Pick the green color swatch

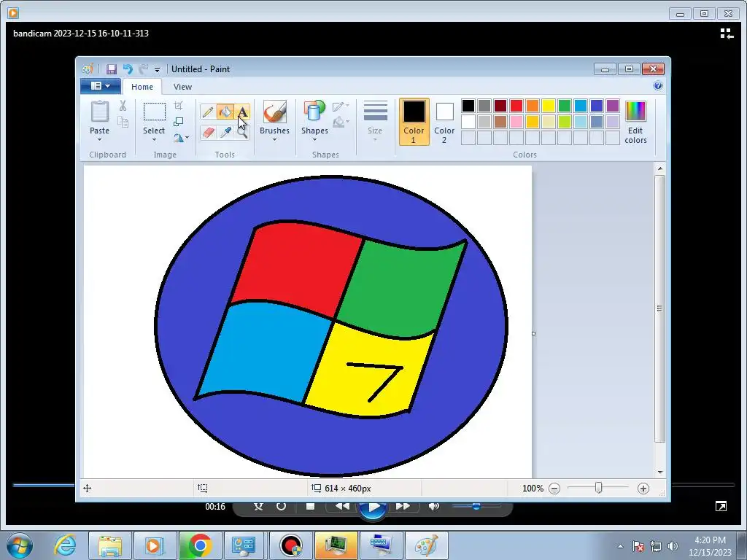[565, 106]
